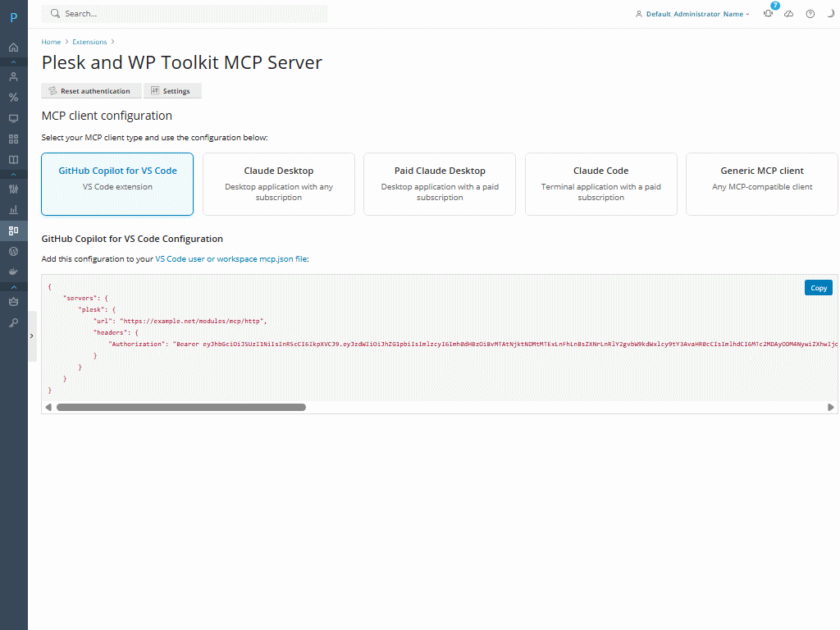Image resolution: width=840 pixels, height=630 pixels.
Task: Copy the configuration with the Copy button
Action: click(818, 288)
